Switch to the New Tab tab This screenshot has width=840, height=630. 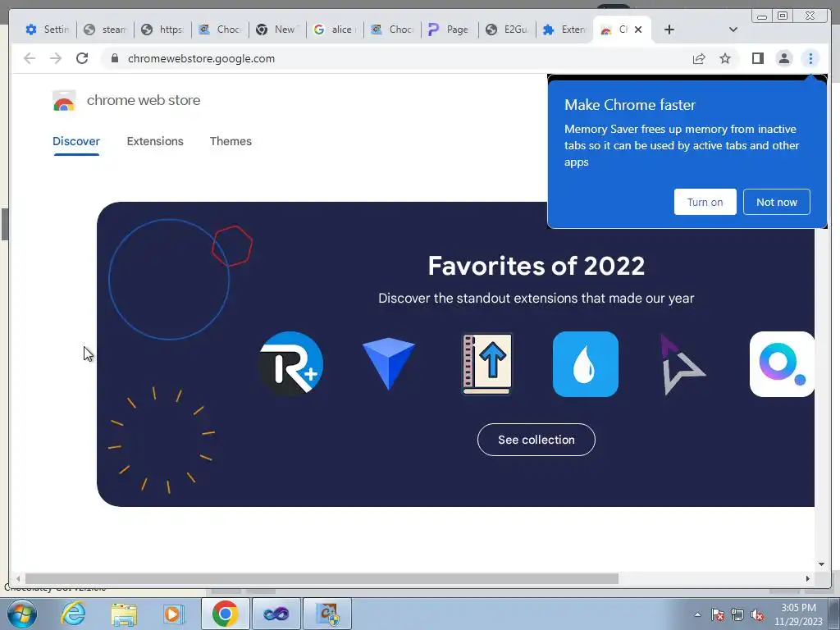(x=277, y=30)
